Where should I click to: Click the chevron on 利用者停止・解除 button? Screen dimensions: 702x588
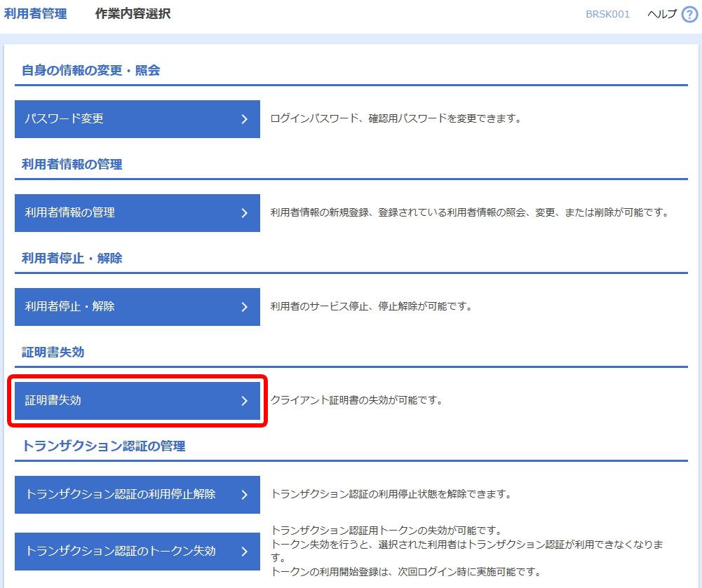click(x=244, y=307)
